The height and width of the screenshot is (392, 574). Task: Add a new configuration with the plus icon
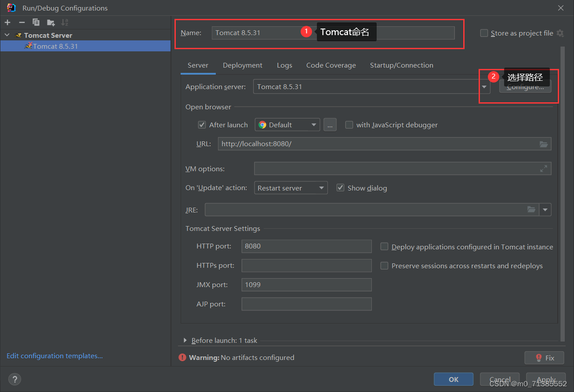click(x=7, y=22)
